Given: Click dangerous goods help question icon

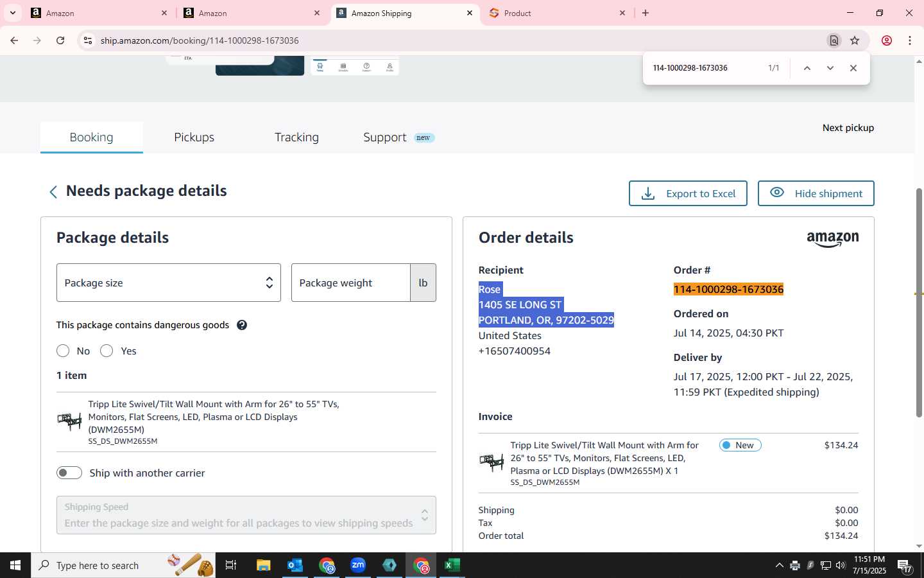Looking at the screenshot, I should pos(242,325).
